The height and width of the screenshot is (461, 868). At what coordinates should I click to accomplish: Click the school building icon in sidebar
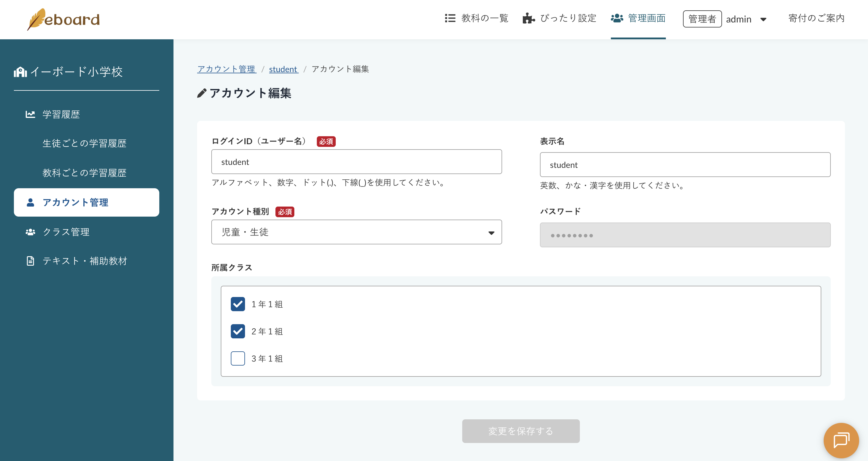(x=20, y=72)
